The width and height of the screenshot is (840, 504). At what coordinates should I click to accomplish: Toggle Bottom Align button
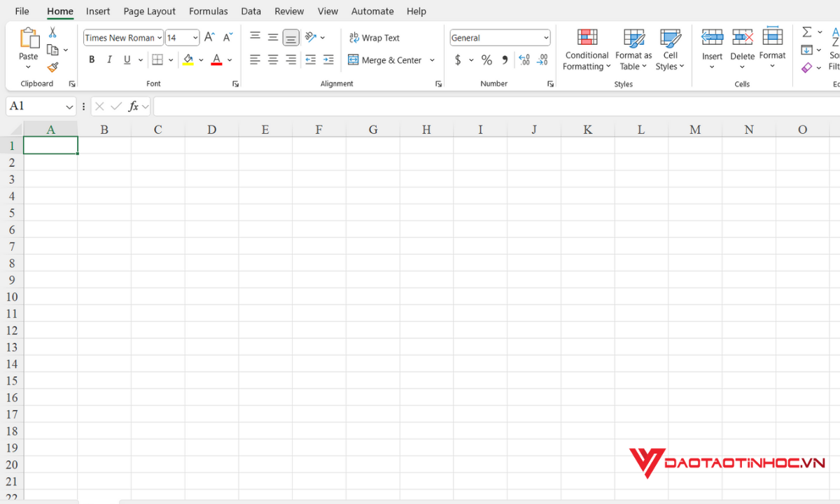291,38
